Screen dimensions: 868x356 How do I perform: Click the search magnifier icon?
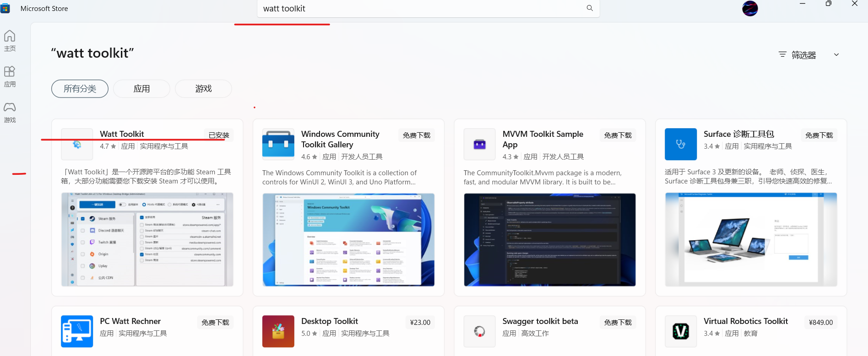pyautogui.click(x=590, y=8)
